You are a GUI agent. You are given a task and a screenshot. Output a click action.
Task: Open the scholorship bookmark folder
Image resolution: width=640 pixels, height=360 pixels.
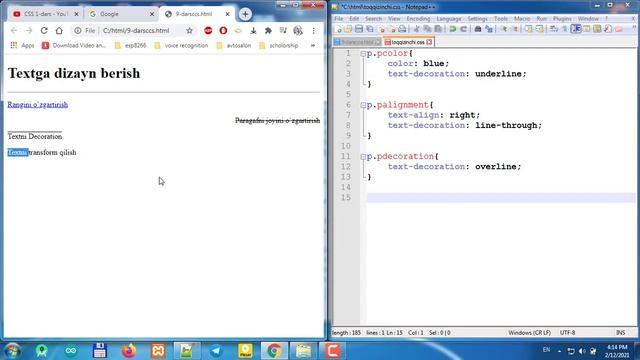tap(278, 45)
